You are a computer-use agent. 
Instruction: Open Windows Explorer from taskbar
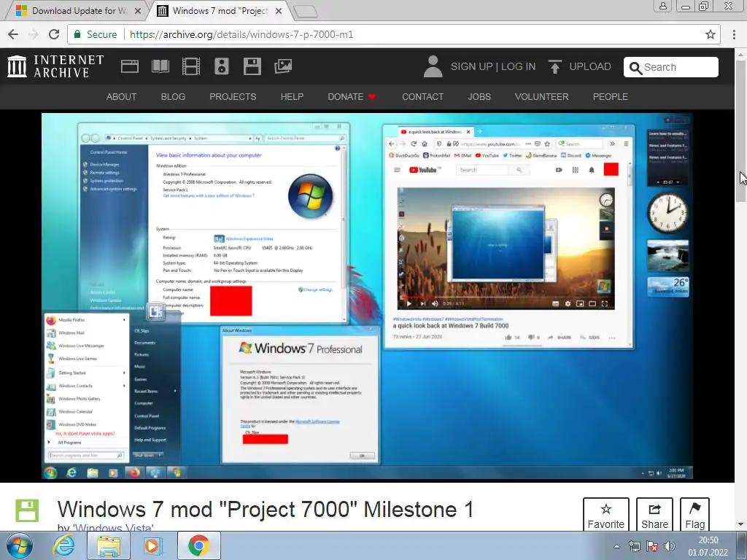point(109,545)
